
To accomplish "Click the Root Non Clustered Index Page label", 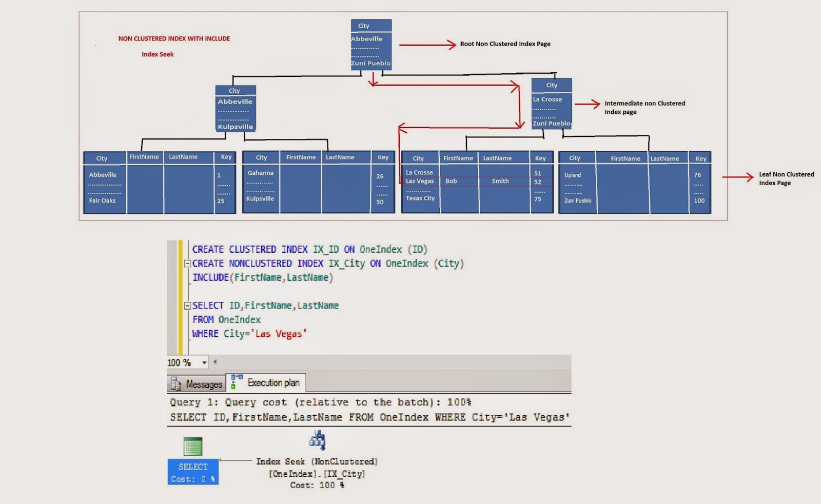I will (x=506, y=44).
